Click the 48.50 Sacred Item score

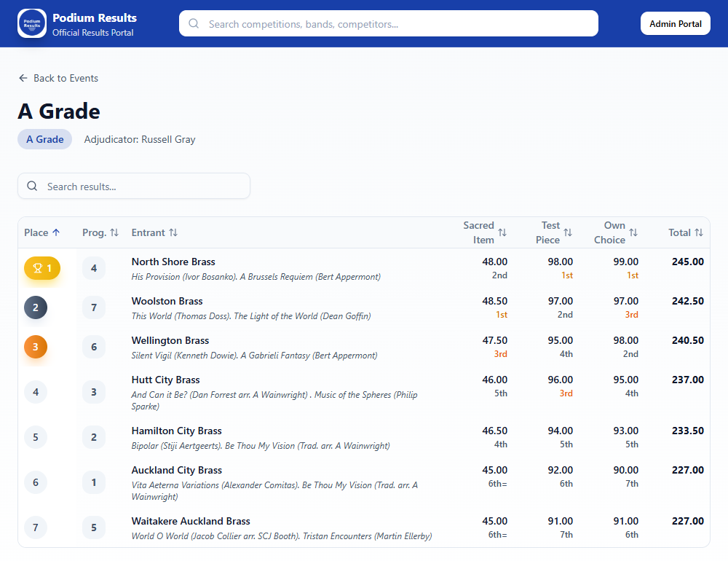[x=494, y=301]
